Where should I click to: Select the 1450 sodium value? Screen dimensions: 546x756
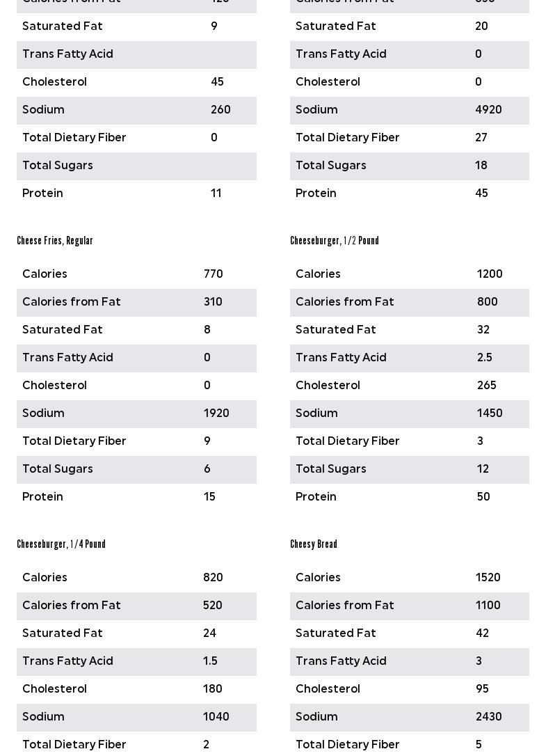[x=490, y=414]
